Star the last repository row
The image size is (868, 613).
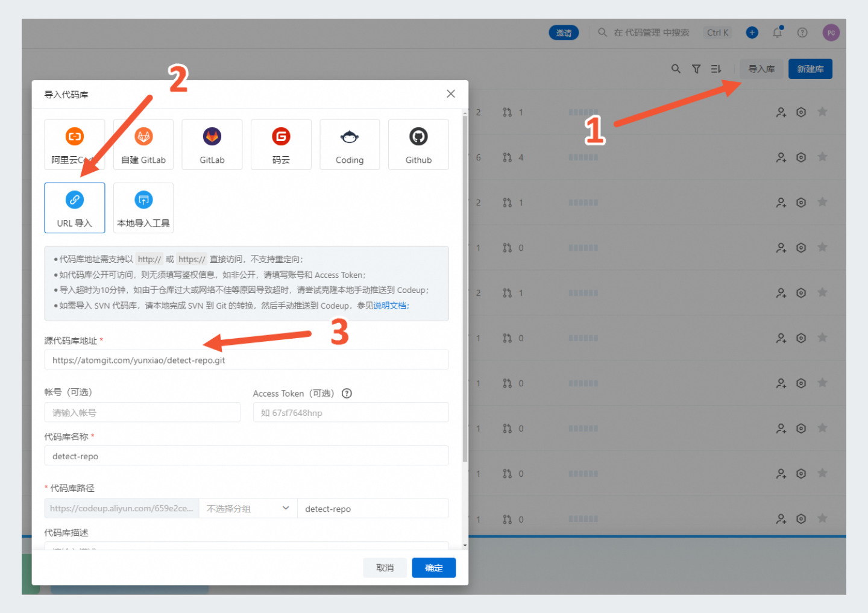[x=822, y=518]
